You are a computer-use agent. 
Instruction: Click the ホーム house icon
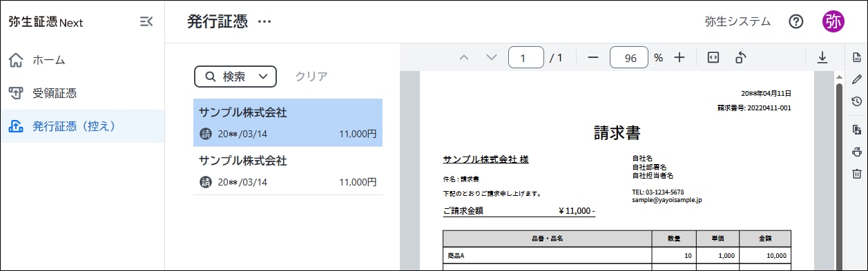(x=16, y=60)
